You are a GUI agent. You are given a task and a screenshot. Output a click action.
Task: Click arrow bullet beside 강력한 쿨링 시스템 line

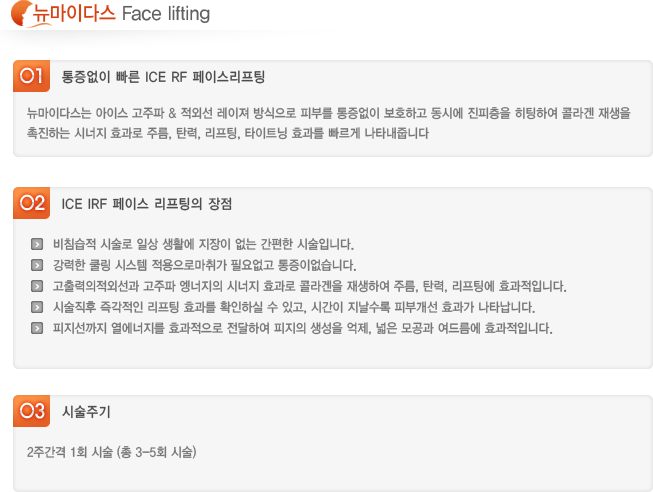coord(37,265)
